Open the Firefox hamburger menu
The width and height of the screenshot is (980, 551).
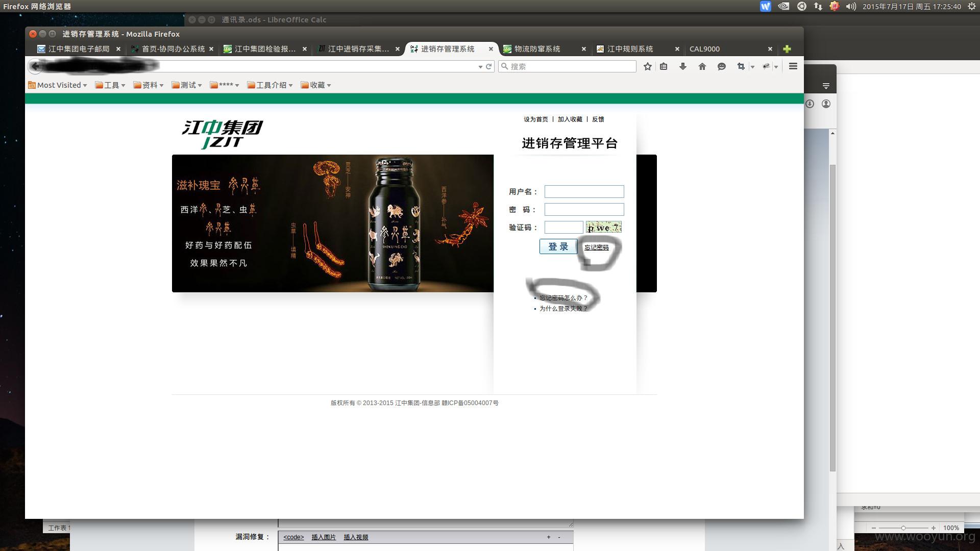pyautogui.click(x=793, y=66)
